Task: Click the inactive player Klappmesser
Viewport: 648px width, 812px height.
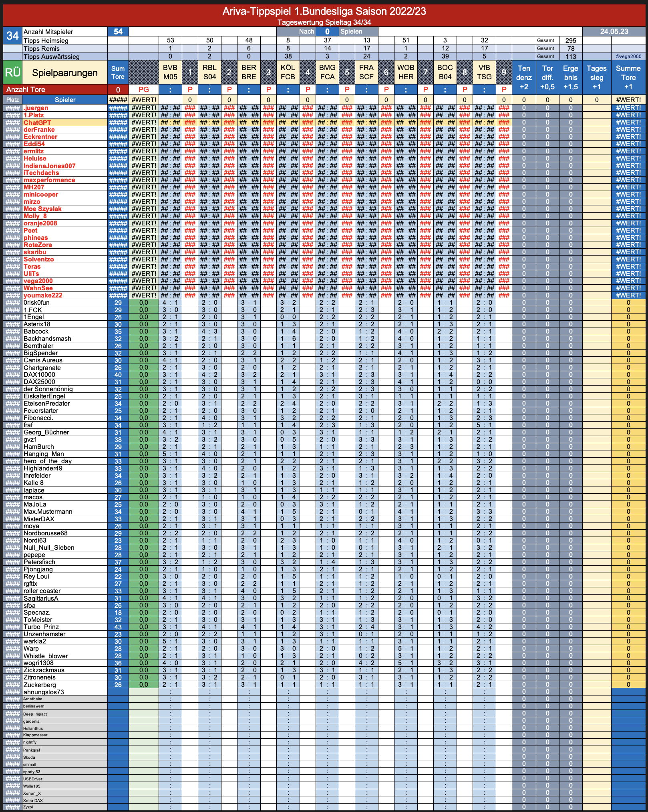Action: click(35, 735)
